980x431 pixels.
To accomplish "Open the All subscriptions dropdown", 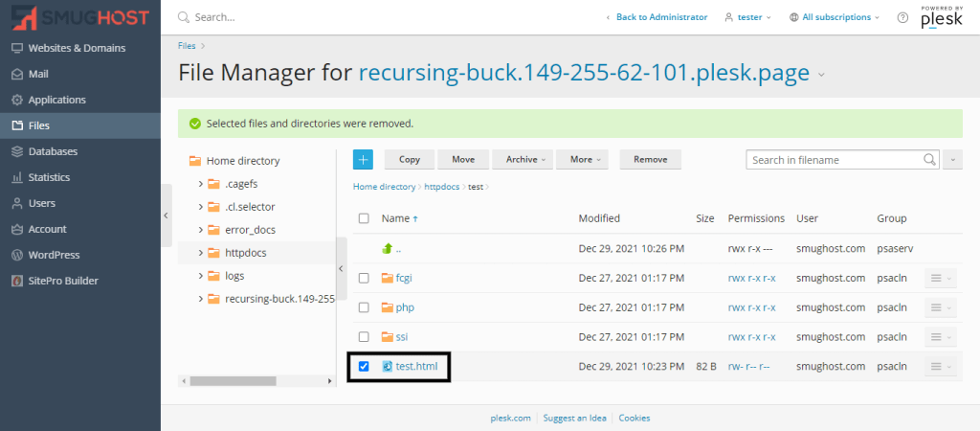I will click(x=835, y=17).
